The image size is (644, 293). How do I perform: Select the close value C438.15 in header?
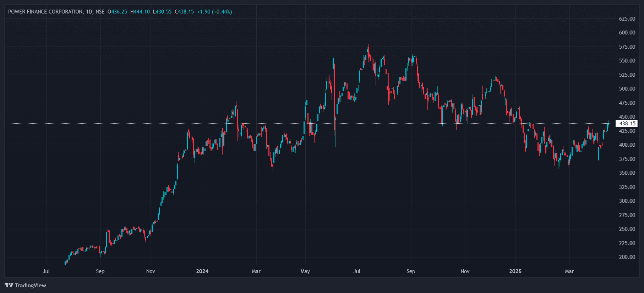[x=184, y=12]
